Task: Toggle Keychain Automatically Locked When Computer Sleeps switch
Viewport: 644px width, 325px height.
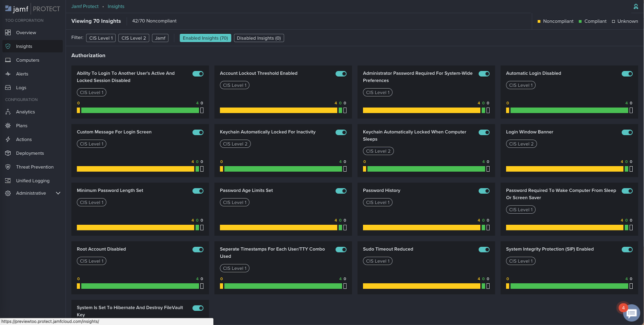Action: click(x=484, y=133)
